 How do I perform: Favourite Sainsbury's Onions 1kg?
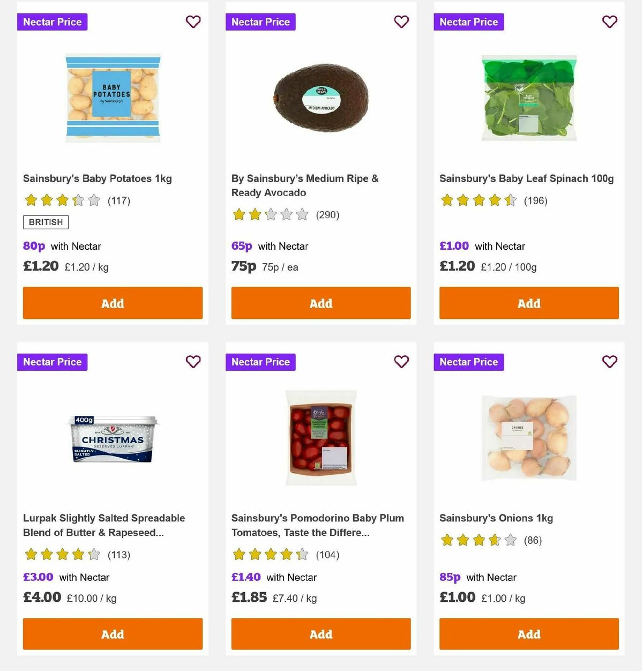click(609, 362)
